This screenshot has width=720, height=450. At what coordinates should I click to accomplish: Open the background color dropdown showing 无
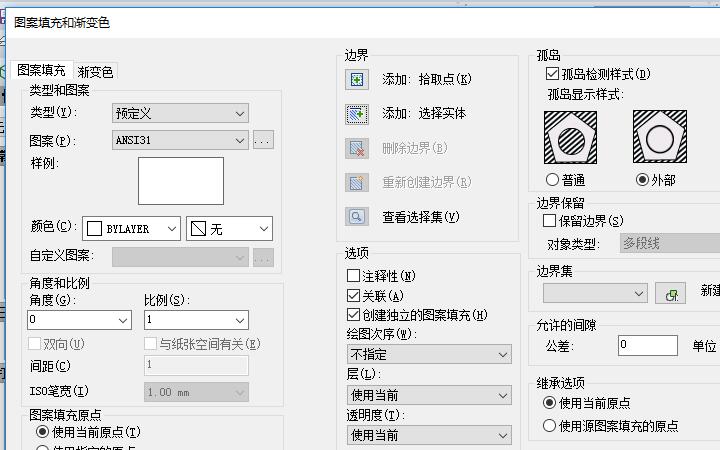230,229
